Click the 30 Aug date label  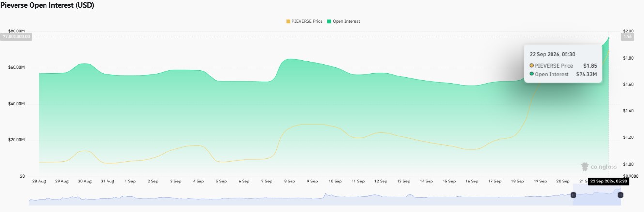click(84, 181)
